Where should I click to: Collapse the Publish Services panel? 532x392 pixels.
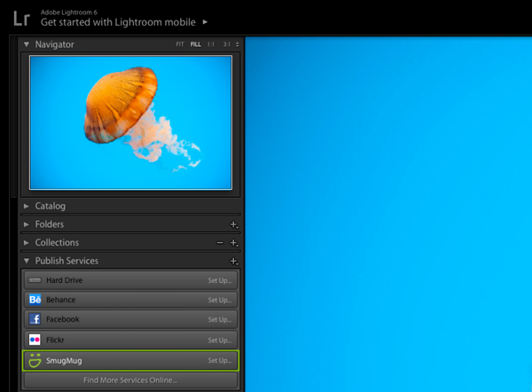click(x=27, y=262)
